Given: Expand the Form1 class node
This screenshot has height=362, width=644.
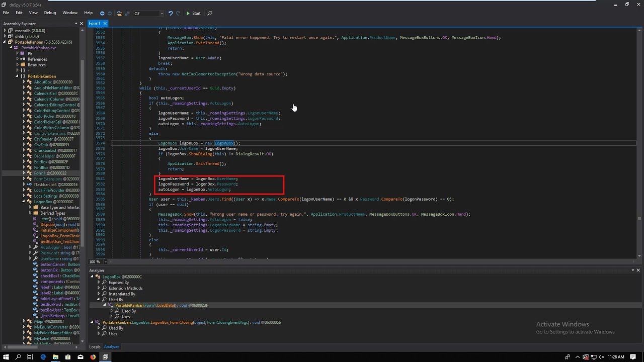Looking at the screenshot, I should point(24,173).
